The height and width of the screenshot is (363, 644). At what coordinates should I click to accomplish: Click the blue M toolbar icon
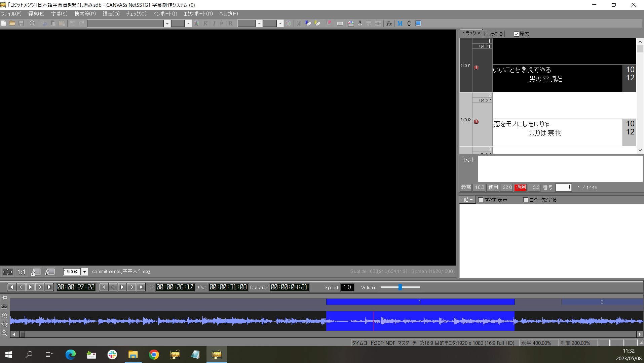tap(400, 24)
